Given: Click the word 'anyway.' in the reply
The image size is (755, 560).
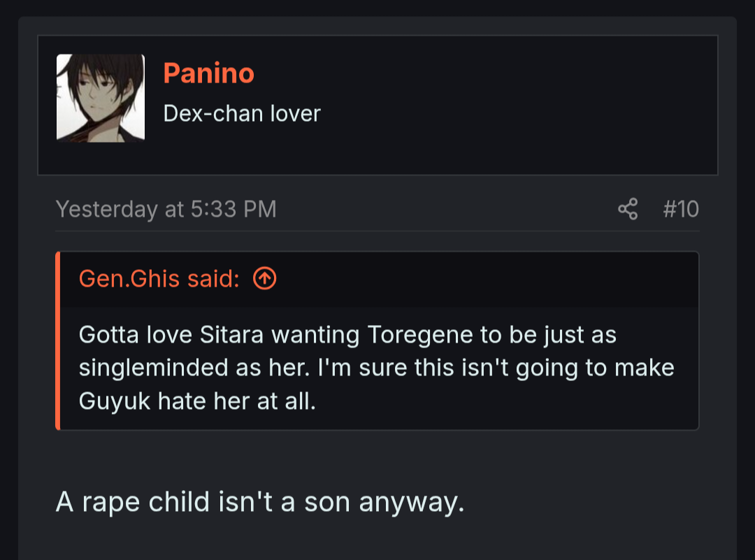Looking at the screenshot, I should pos(412,503).
